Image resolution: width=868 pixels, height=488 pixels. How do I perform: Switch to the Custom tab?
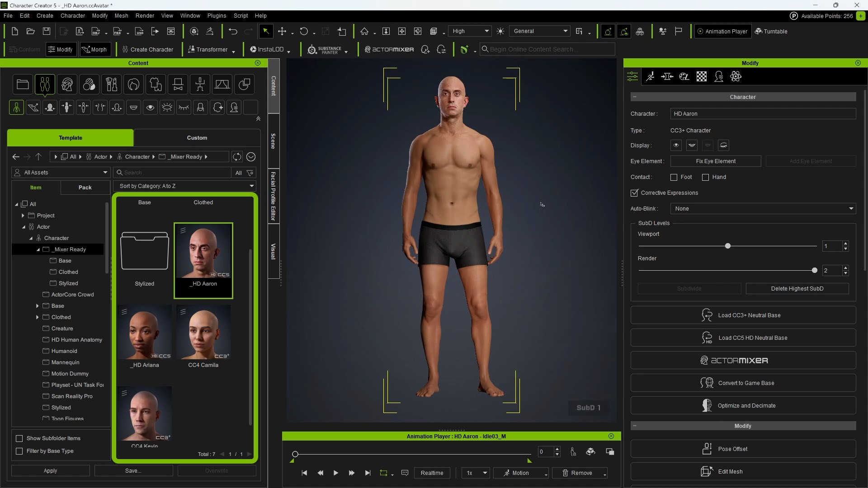(x=197, y=138)
